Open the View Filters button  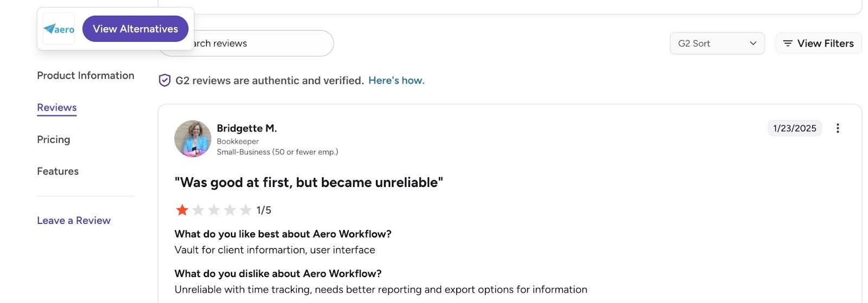click(x=819, y=43)
